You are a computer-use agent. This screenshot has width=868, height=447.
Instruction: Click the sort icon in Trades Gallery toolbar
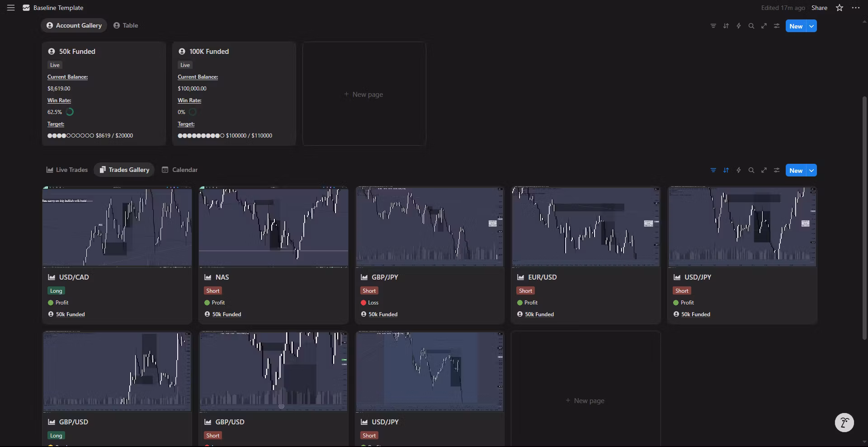pyautogui.click(x=726, y=171)
